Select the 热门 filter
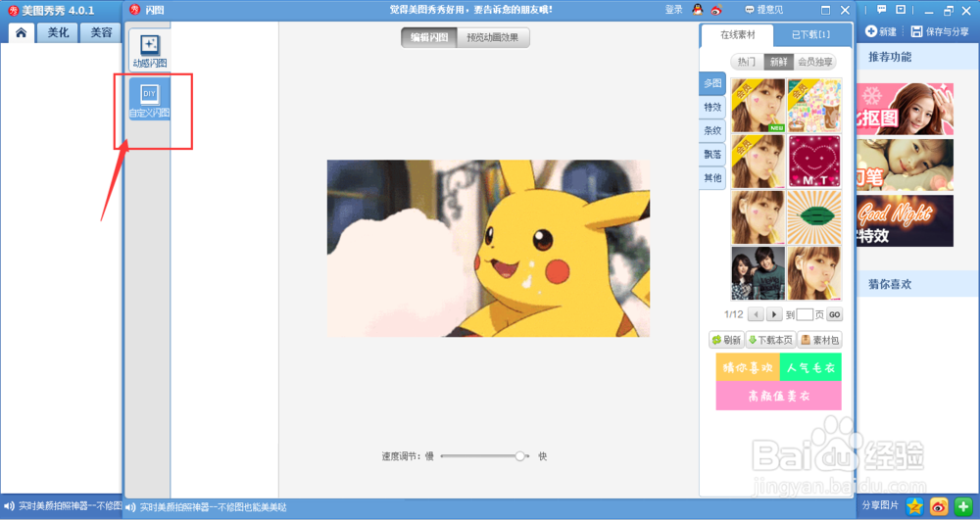The width and height of the screenshot is (980, 520). tap(746, 62)
